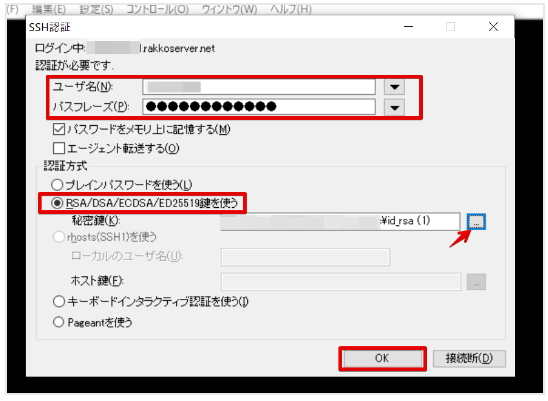Minimize the SSH認証 dialog

click(x=408, y=27)
